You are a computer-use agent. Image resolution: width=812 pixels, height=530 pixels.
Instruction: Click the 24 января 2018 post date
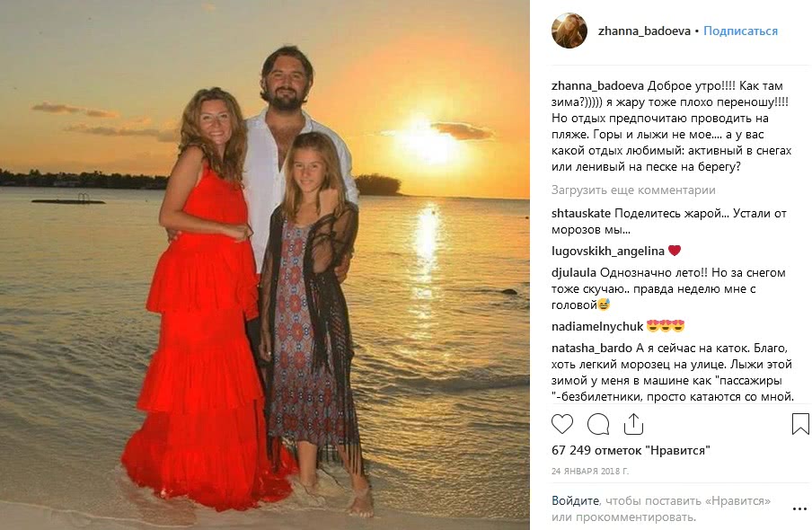589,471
